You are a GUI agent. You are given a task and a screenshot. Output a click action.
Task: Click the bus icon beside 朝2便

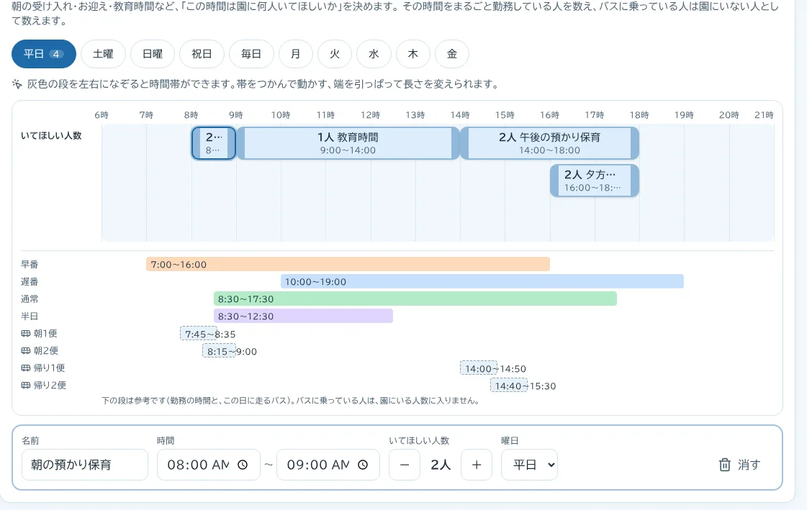point(25,351)
